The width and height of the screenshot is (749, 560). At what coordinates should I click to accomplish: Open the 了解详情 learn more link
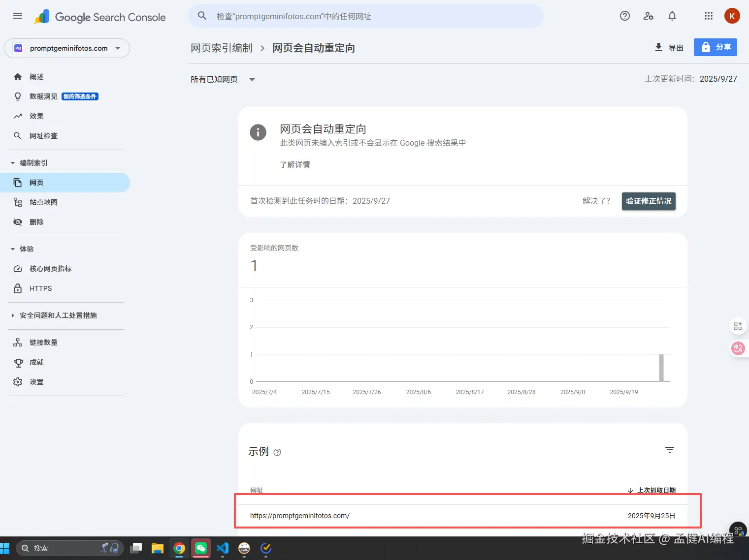(295, 164)
